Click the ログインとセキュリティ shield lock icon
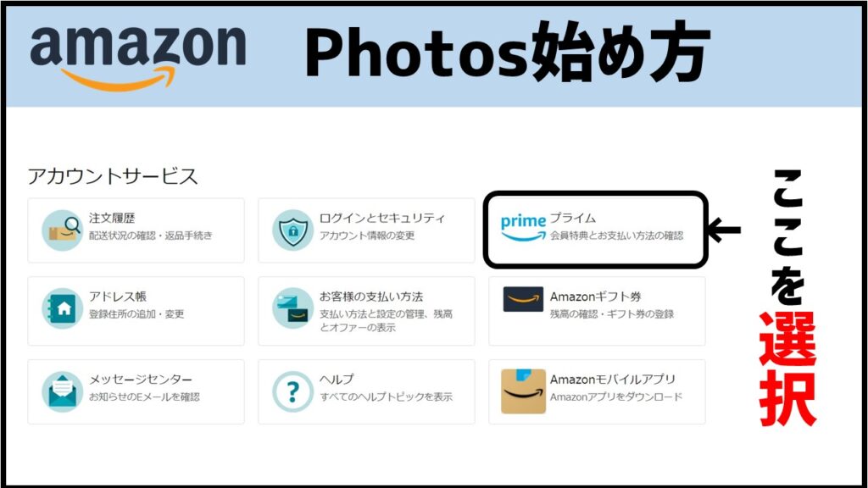This screenshot has height=488, width=868. point(292,230)
